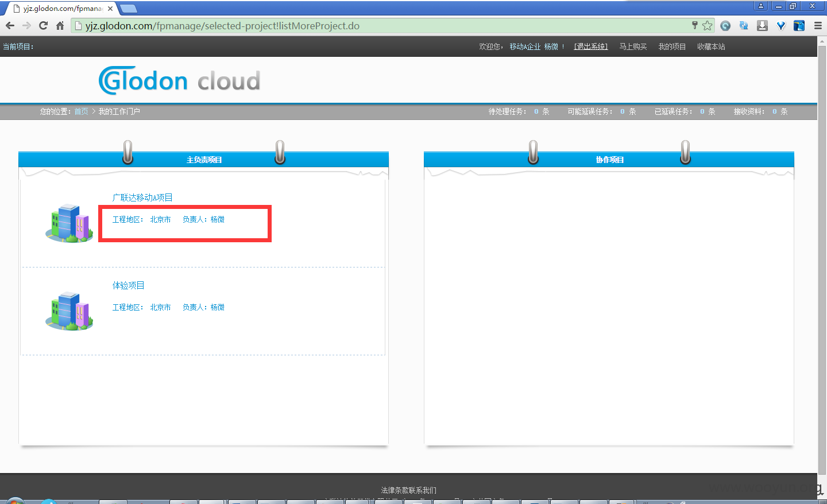Click the 待处理任务 count of 0
Viewport: 827px width, 504px height.
[x=536, y=111]
